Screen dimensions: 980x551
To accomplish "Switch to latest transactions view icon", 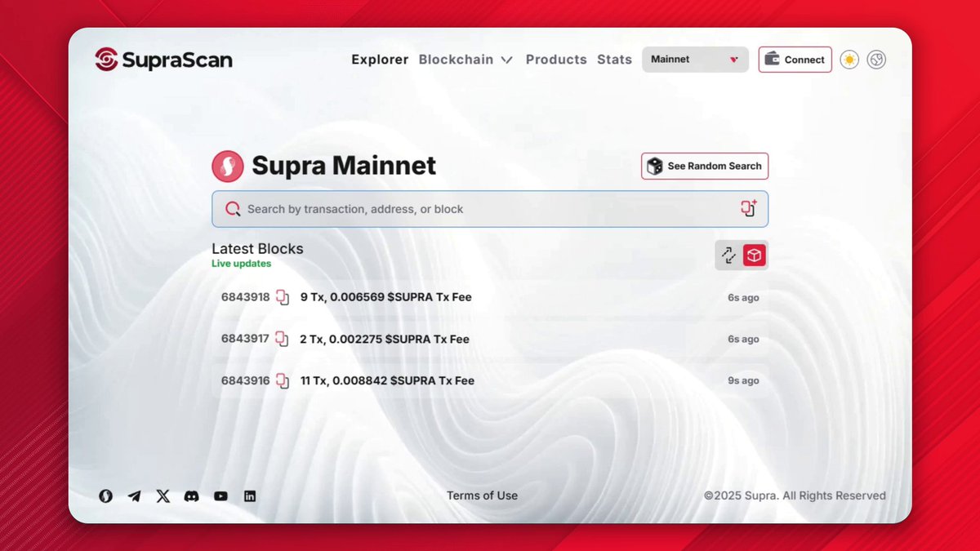I will [x=728, y=256].
